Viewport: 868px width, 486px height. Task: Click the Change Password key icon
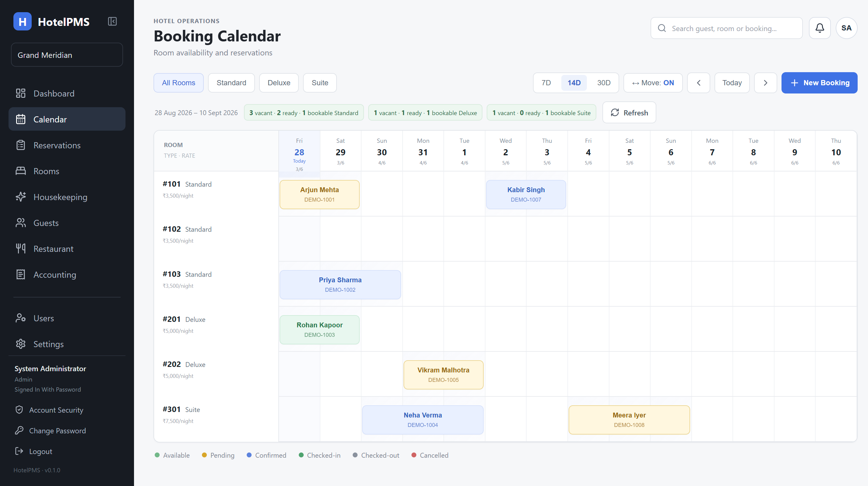coord(19,431)
